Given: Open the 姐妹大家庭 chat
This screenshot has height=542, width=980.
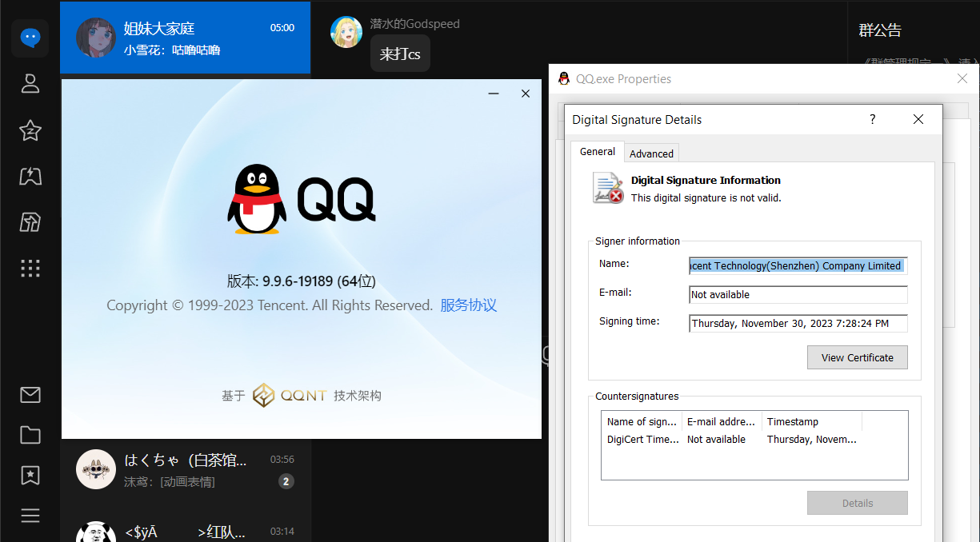Looking at the screenshot, I should 186,38.
